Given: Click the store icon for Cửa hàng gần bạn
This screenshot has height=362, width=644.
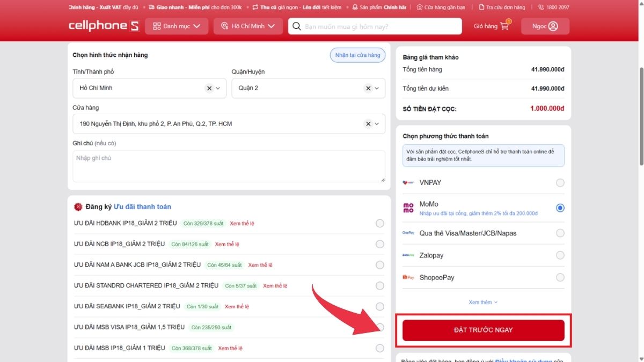Looking at the screenshot, I should [420, 8].
